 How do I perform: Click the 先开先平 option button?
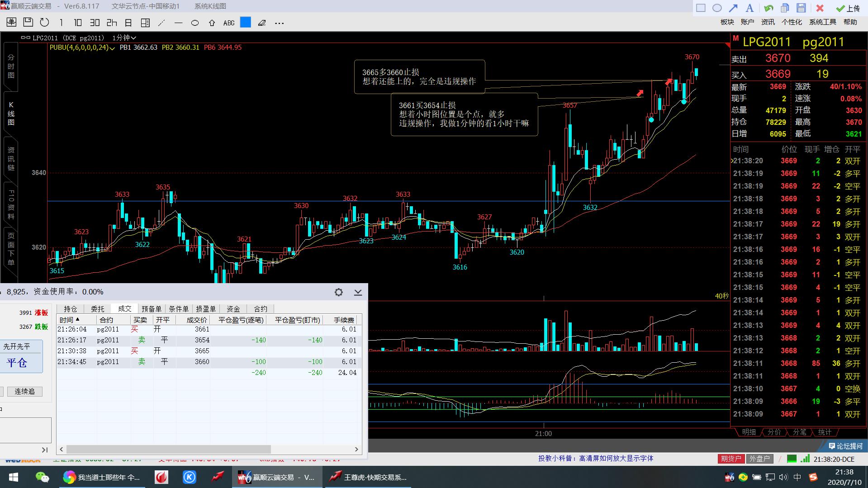17,346
